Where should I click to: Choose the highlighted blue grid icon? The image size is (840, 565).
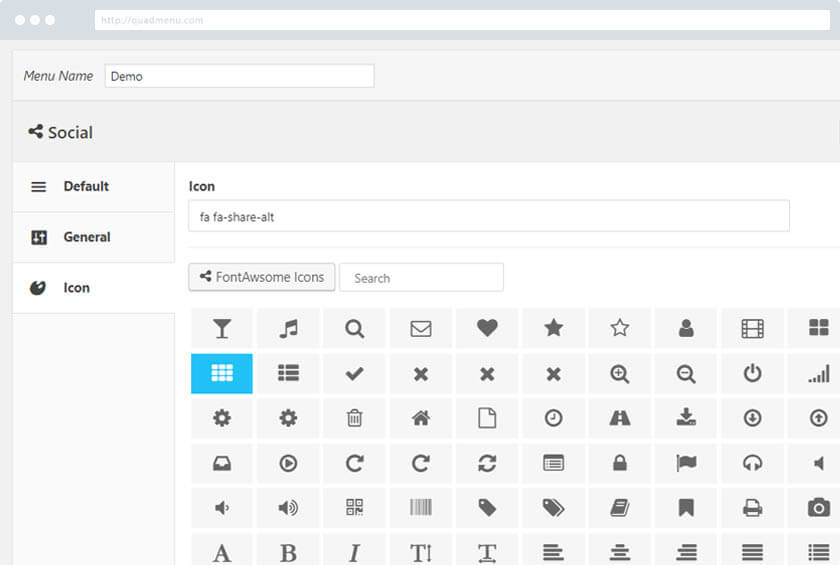222,373
